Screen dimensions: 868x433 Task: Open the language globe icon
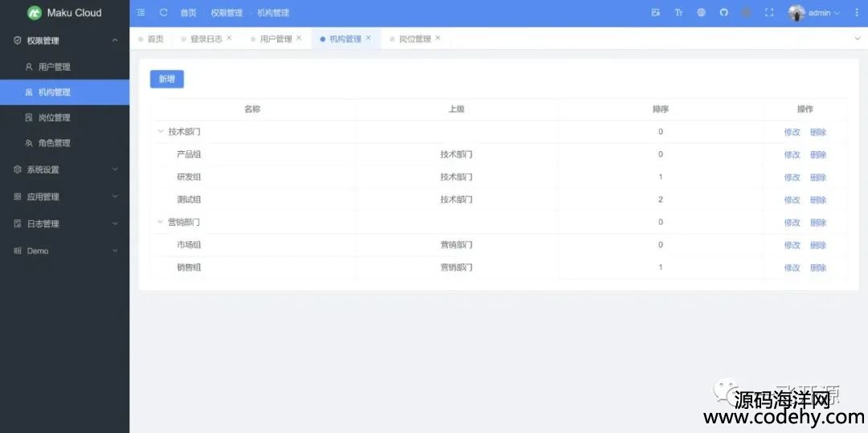(701, 13)
